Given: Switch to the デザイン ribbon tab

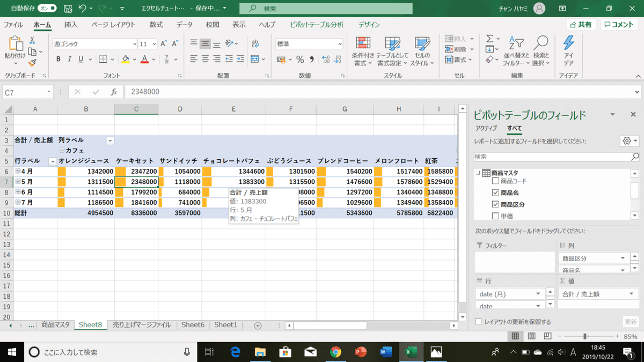Looking at the screenshot, I should [369, 25].
